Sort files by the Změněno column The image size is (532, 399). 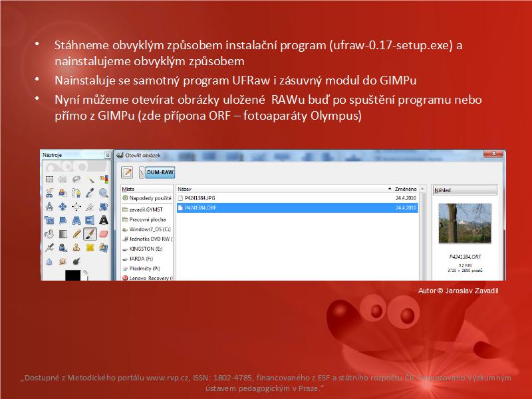click(x=406, y=189)
